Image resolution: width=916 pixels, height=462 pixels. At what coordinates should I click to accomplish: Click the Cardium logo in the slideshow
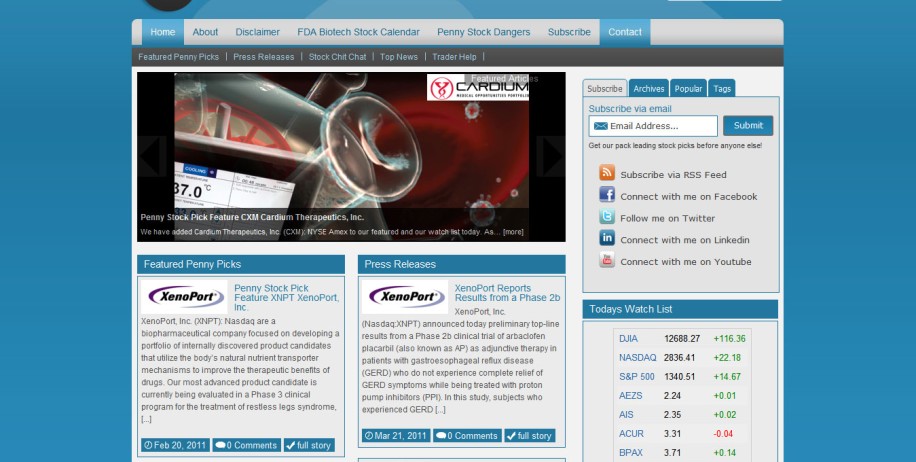pos(478,88)
